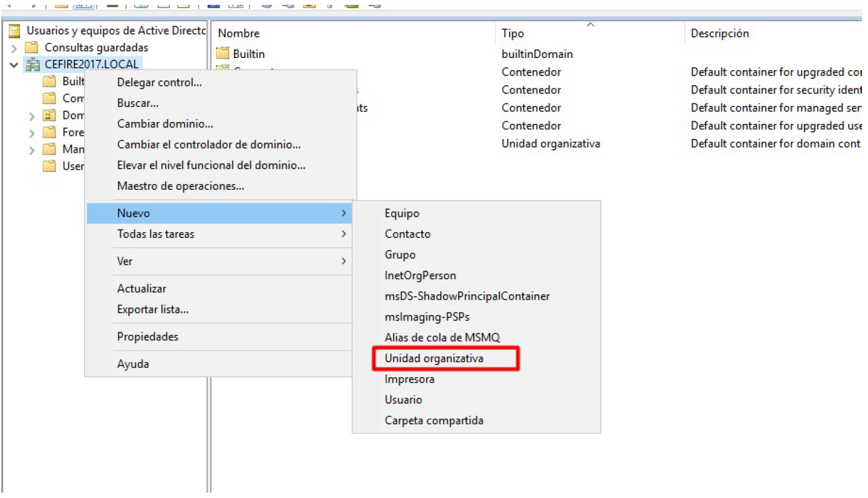868x498 pixels.
Task: Click Actualizar in the context menu
Action: coord(141,289)
